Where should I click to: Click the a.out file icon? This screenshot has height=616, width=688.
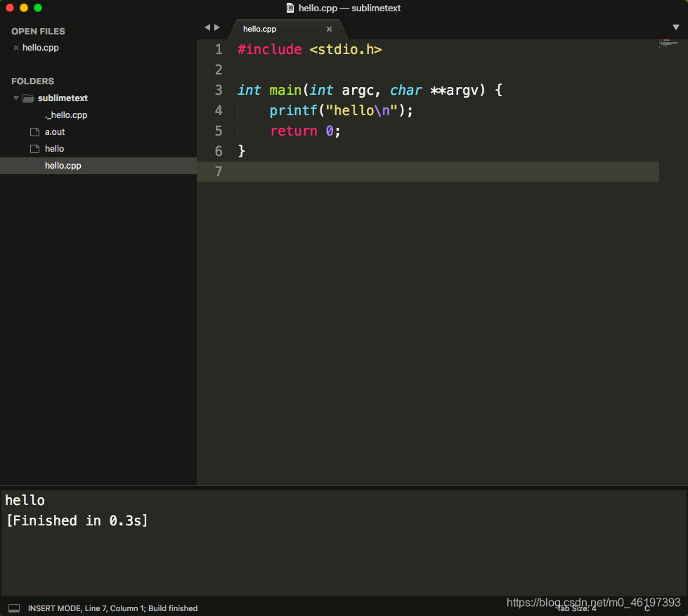[x=34, y=132]
